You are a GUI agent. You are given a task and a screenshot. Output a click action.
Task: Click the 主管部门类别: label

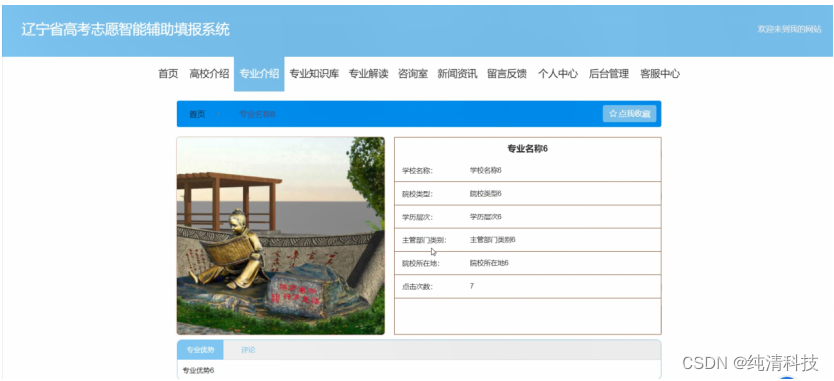click(x=424, y=241)
